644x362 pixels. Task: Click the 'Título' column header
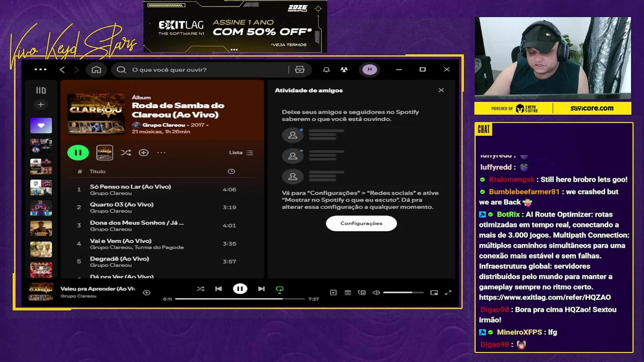pyautogui.click(x=98, y=171)
